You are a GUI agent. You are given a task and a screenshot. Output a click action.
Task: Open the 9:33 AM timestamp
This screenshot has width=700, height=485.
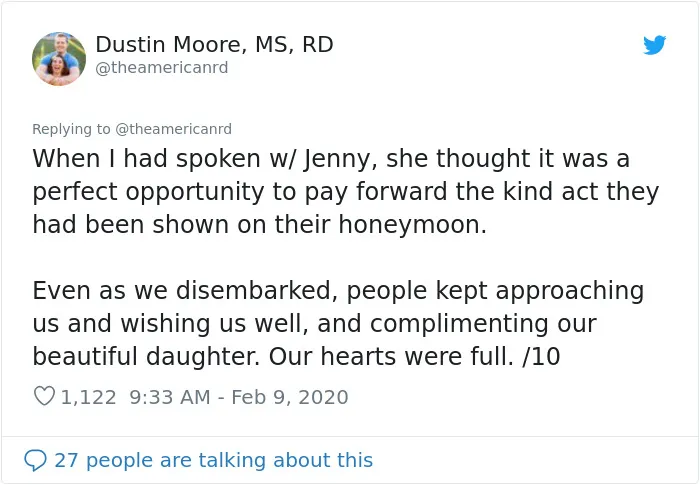170,397
